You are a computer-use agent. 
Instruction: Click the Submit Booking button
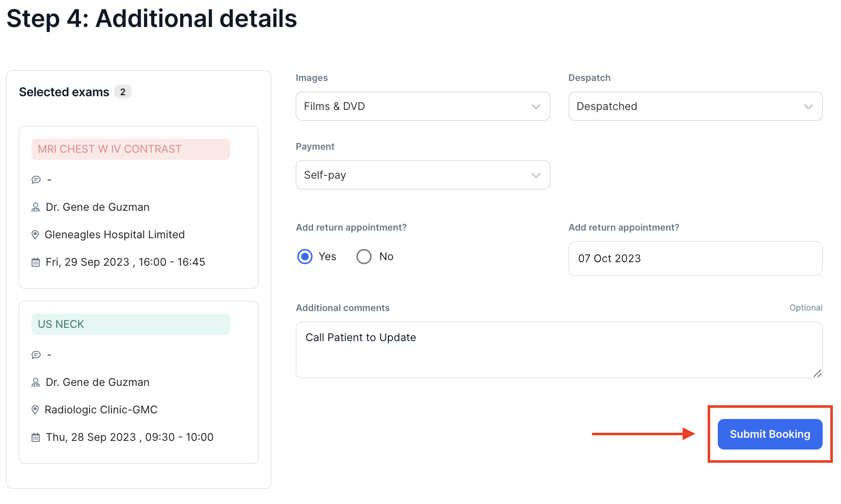coord(770,434)
